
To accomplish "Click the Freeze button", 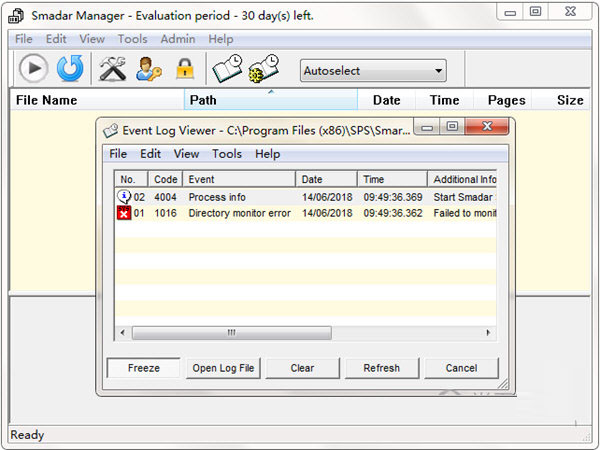I will pos(143,368).
